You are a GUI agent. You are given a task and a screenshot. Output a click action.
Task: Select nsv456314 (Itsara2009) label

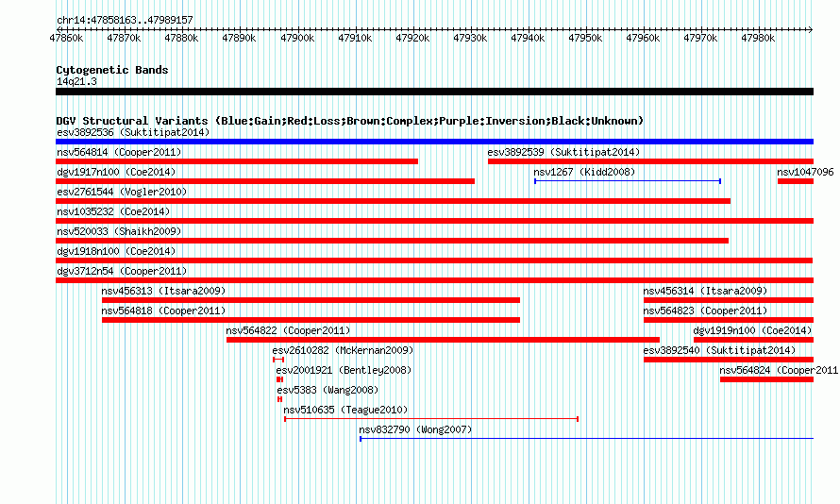(705, 292)
